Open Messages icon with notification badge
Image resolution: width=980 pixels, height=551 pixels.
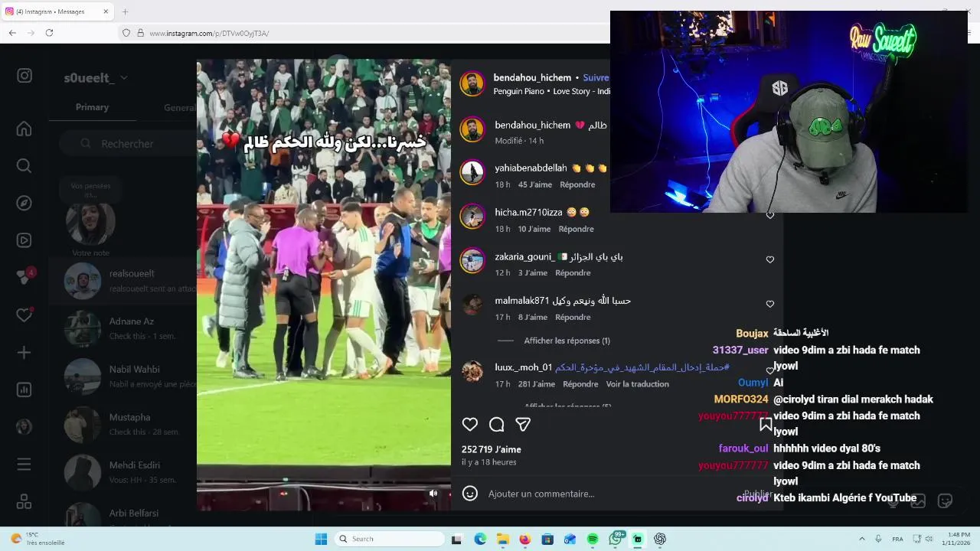[24, 277]
